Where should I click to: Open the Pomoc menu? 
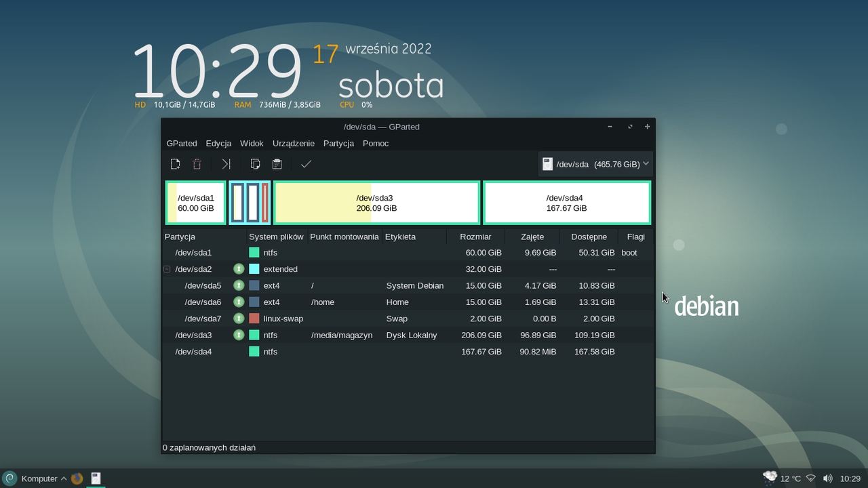376,143
